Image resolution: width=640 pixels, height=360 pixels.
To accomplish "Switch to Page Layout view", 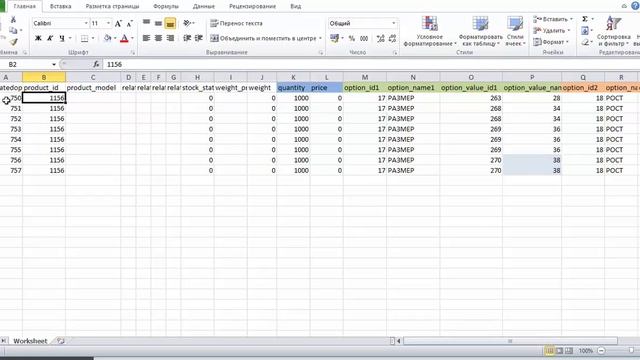I will (560, 351).
